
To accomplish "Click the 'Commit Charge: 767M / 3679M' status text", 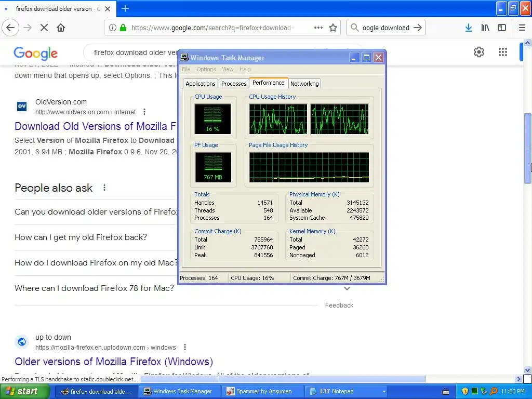I will [x=331, y=278].
